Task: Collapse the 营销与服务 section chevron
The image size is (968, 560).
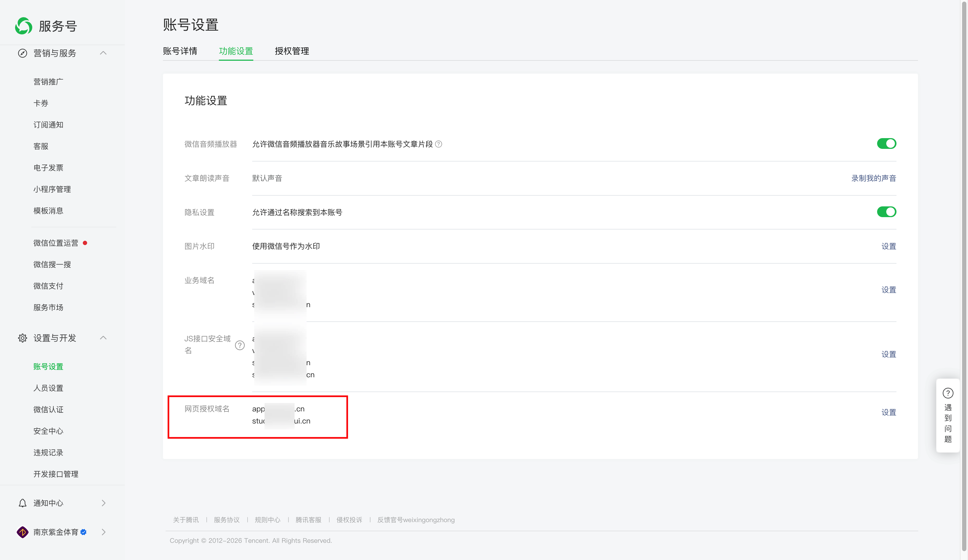Action: (x=103, y=53)
